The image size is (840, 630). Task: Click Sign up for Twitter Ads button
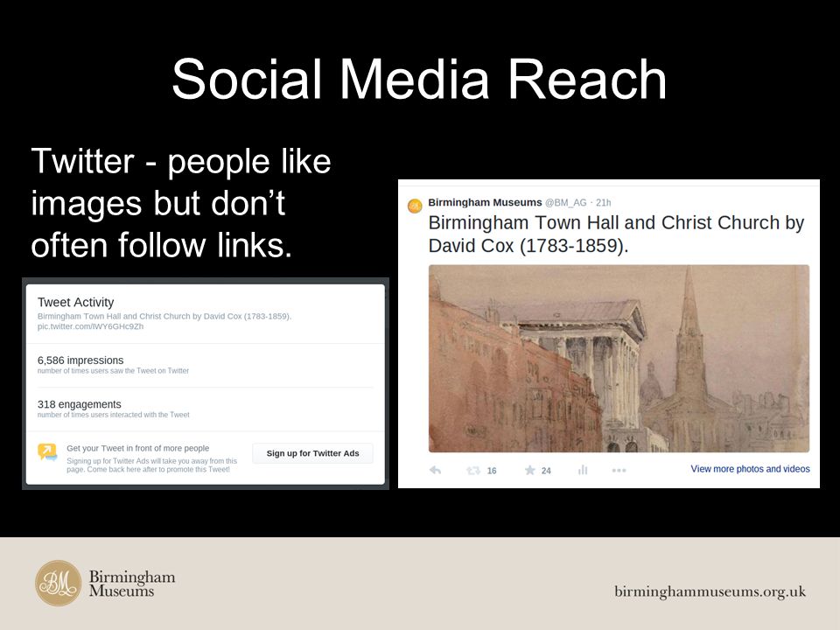click(x=313, y=453)
